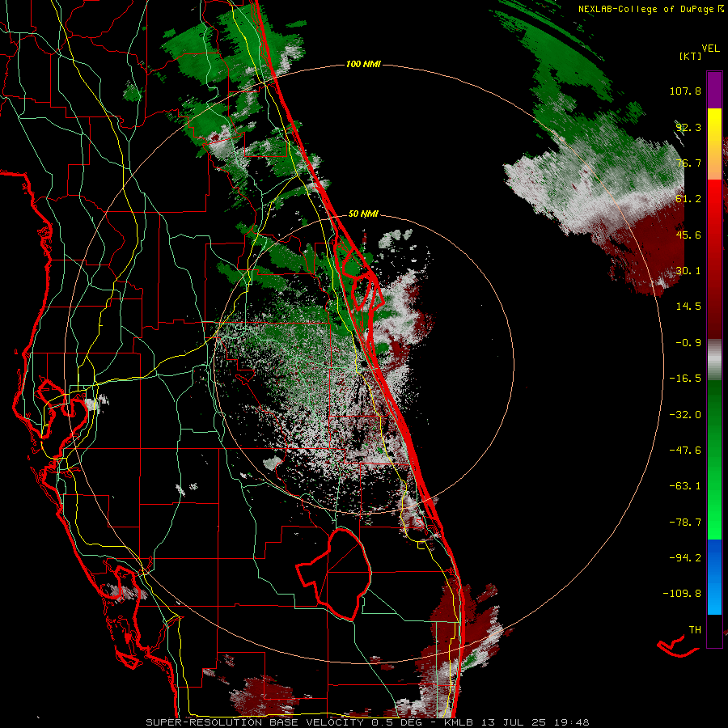Click the 100 NMI range ring label
The height and width of the screenshot is (728, 728).
click(363, 64)
